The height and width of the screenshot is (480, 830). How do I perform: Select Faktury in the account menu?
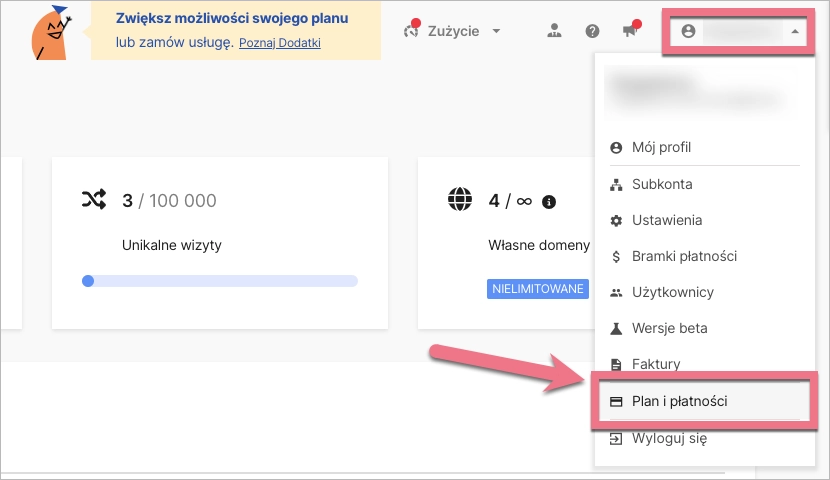tap(656, 364)
